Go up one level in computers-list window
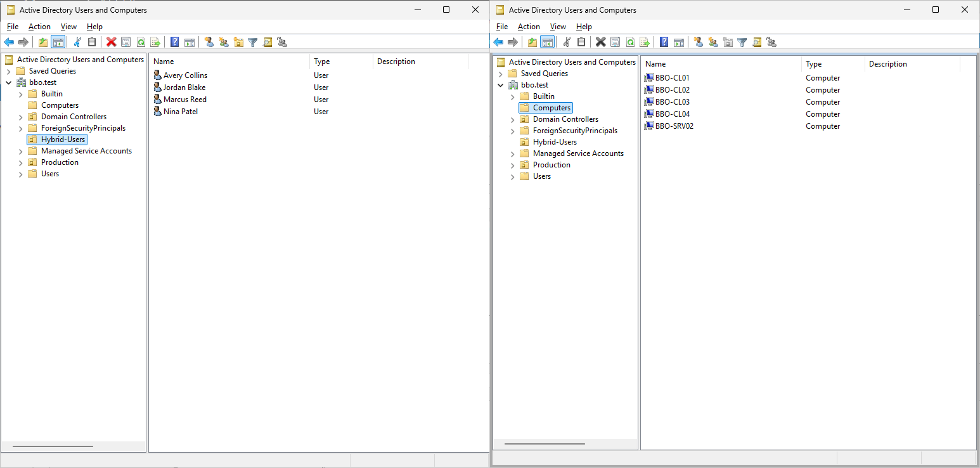The height and width of the screenshot is (468, 980). pos(532,42)
